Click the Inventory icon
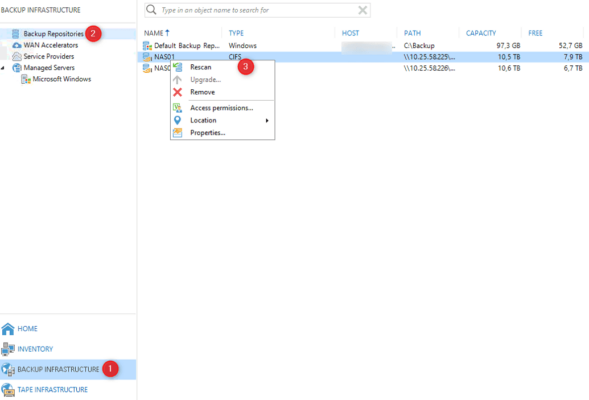 click(8, 349)
